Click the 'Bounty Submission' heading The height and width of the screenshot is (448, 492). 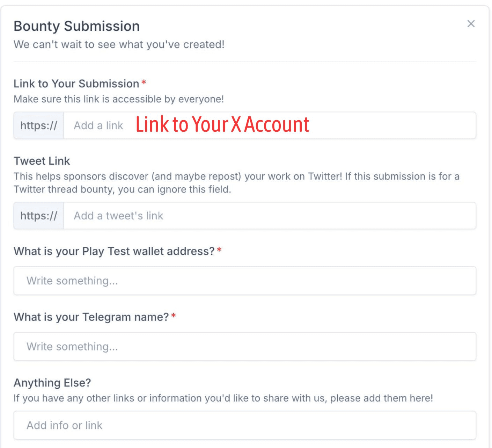pyautogui.click(x=77, y=26)
